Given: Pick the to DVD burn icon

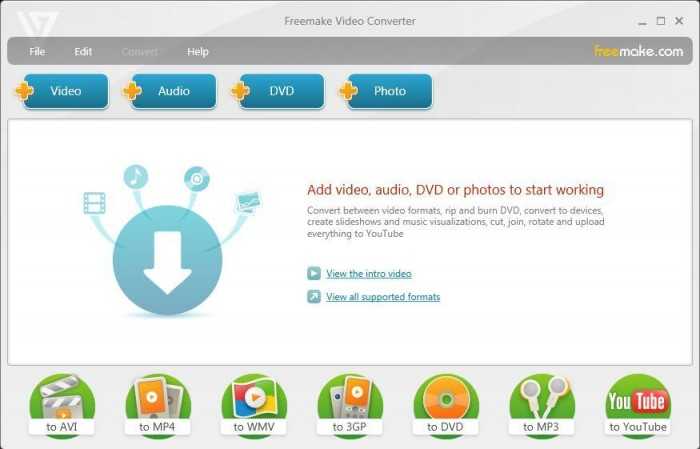Looking at the screenshot, I should point(446,405).
